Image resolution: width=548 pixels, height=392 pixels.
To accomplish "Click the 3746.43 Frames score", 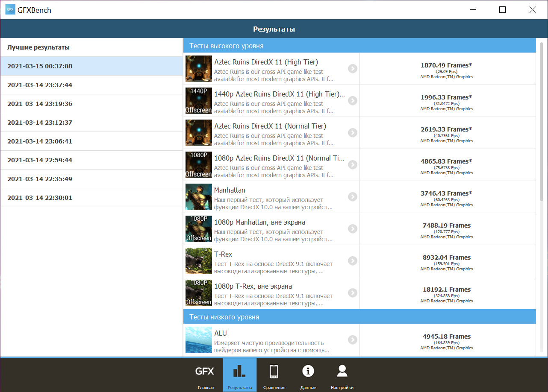I will coord(446,193).
